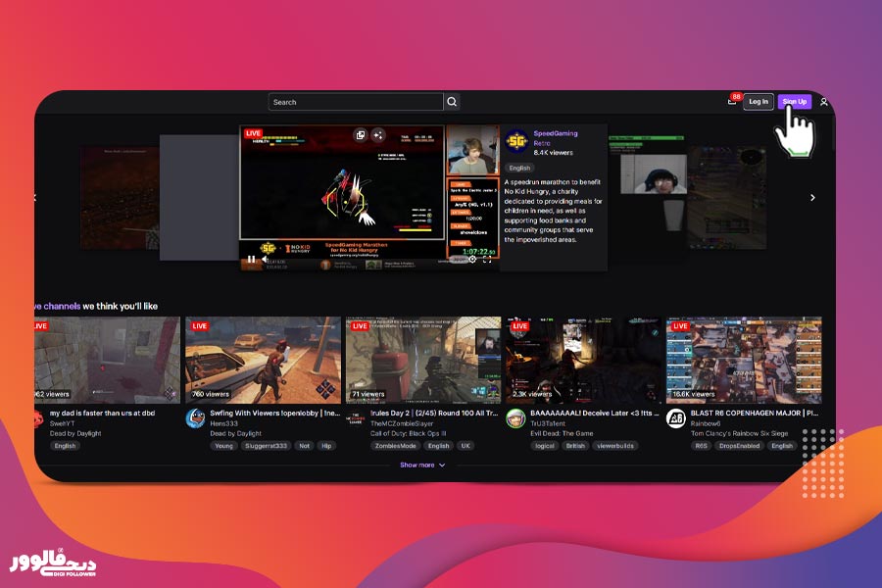Click the sparkle icon on the featured video

(378, 135)
